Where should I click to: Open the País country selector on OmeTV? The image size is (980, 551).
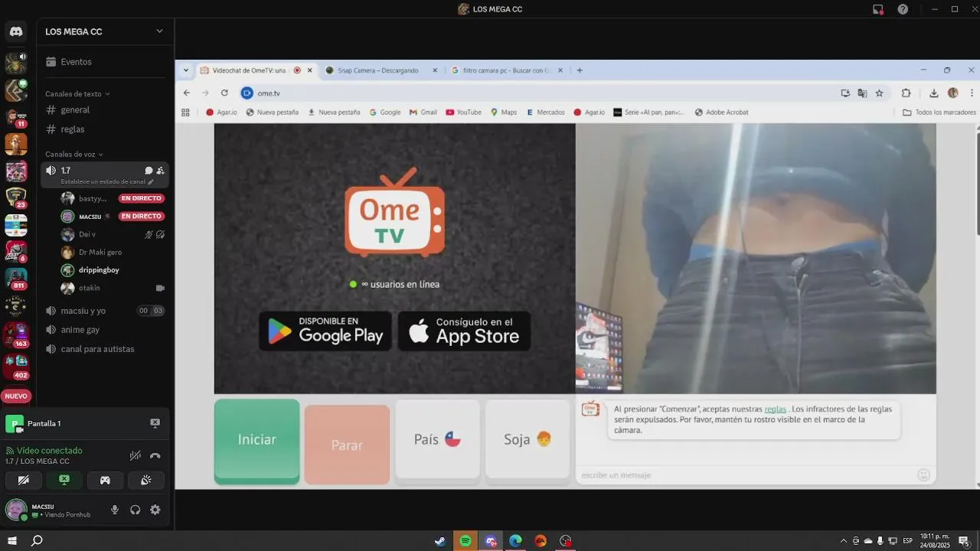(x=437, y=439)
